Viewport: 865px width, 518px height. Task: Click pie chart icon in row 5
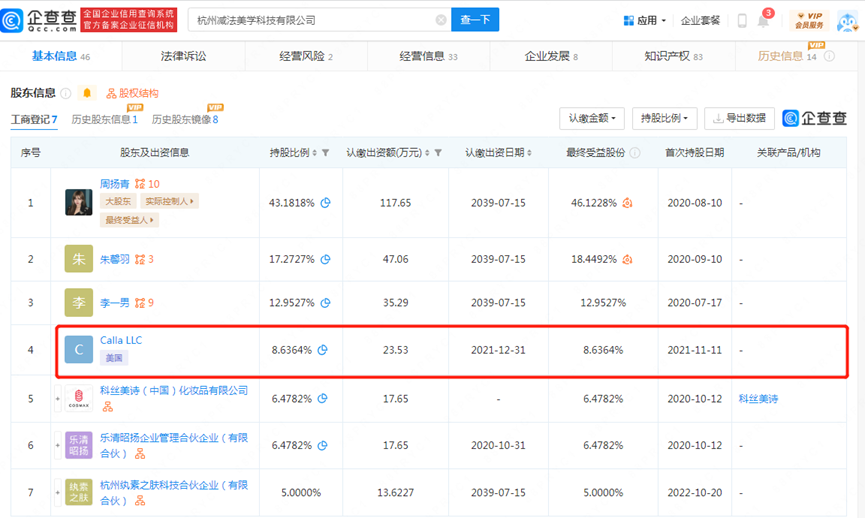[323, 398]
